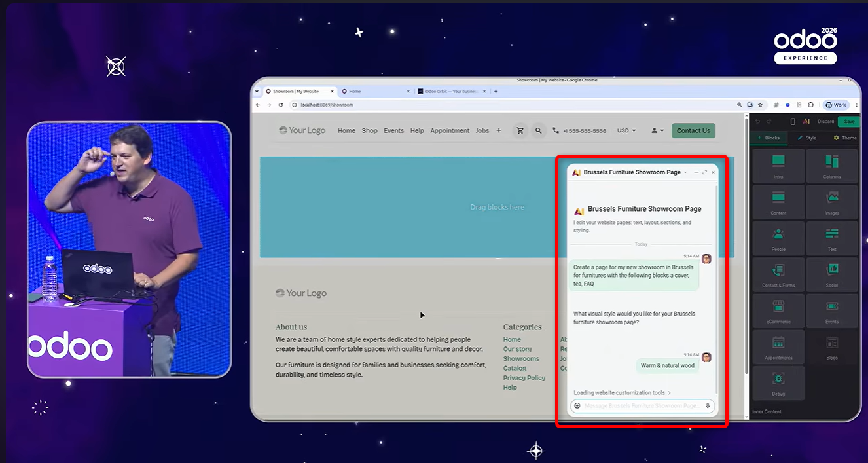
Task: Insert the Events block
Action: coord(832,310)
